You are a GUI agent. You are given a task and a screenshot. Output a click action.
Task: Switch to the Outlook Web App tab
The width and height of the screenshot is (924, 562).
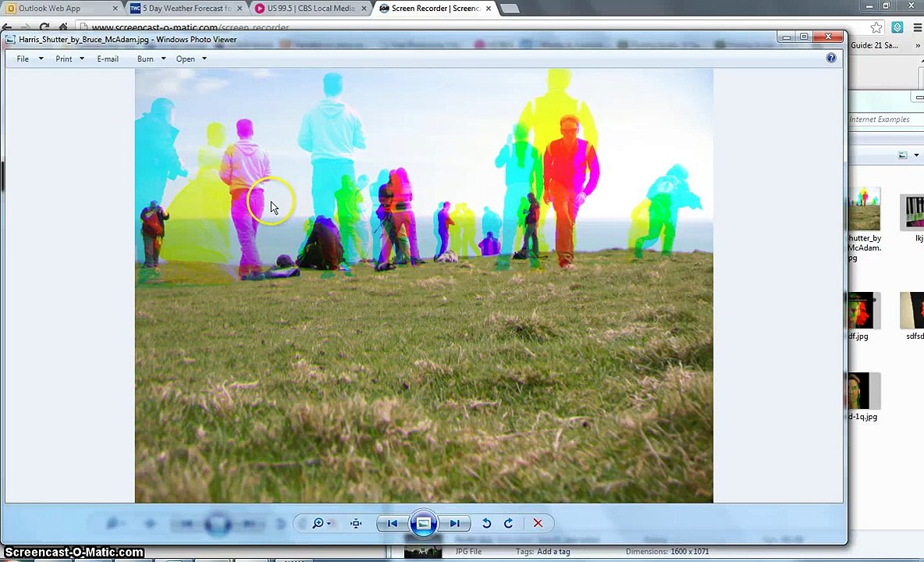(x=62, y=9)
